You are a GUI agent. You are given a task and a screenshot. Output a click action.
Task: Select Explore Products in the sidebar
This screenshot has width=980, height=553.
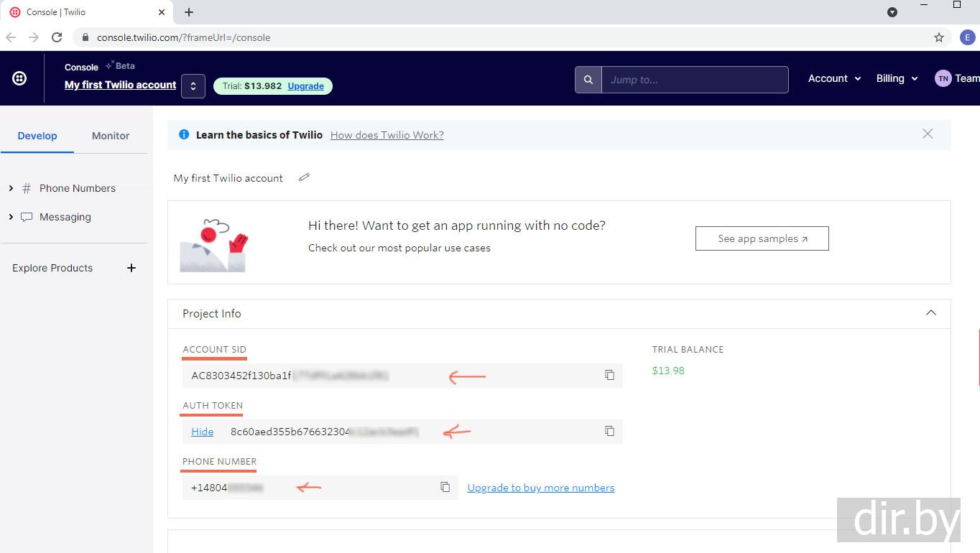tap(52, 268)
